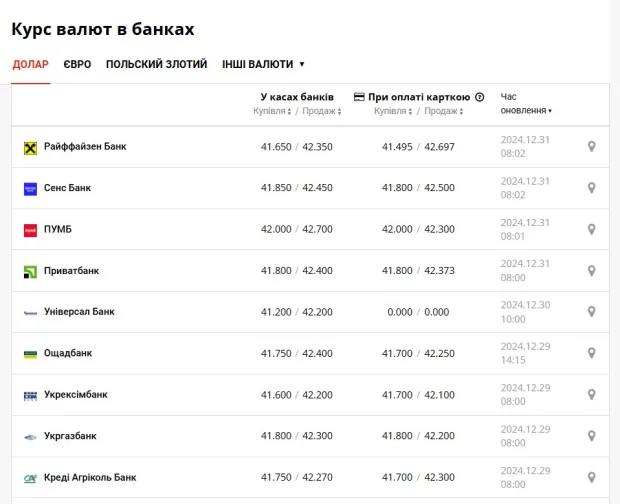Sort by Купівля under При оплаті карткою

pyautogui.click(x=393, y=111)
